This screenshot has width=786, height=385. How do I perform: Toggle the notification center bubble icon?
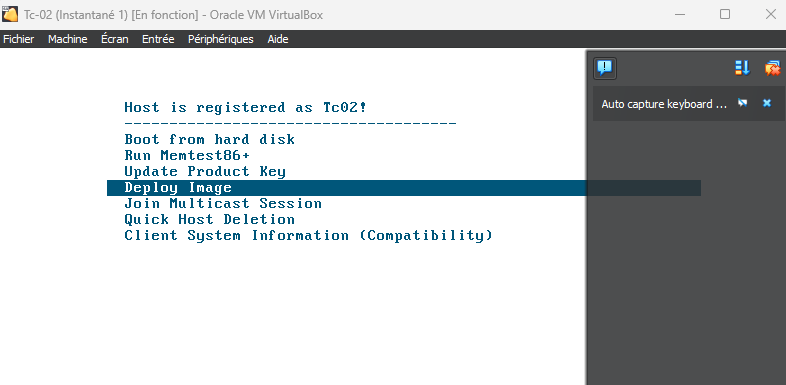(605, 68)
